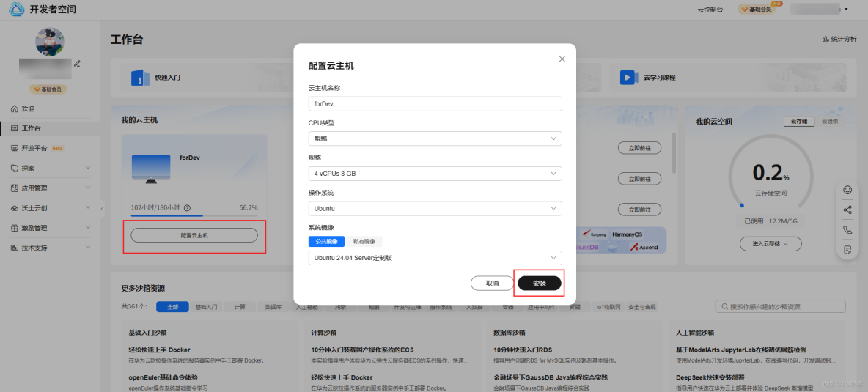Click the help icon next to 102小时/180小时

pos(187,208)
